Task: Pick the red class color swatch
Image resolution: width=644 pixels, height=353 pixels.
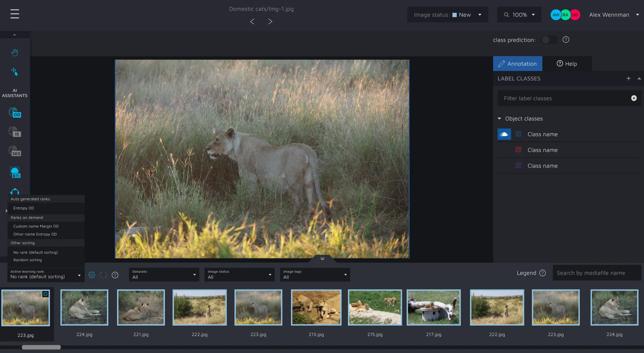Action: [518, 150]
